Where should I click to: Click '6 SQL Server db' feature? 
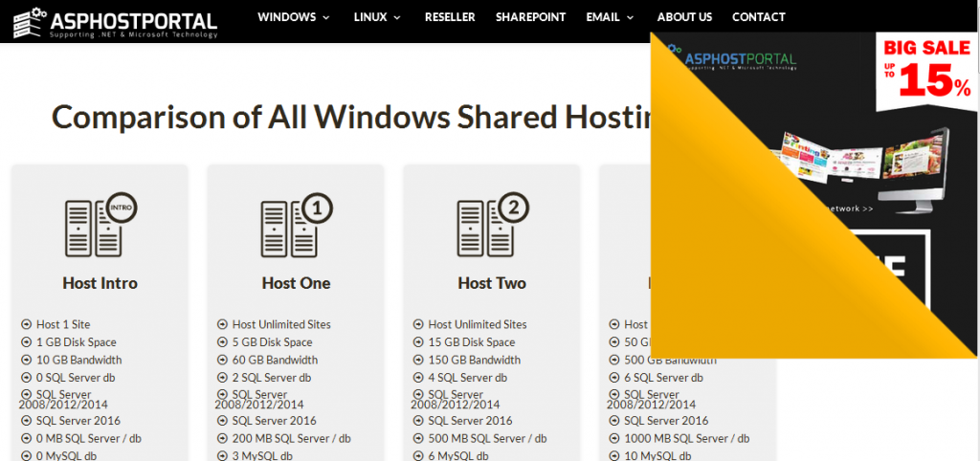[x=664, y=377]
